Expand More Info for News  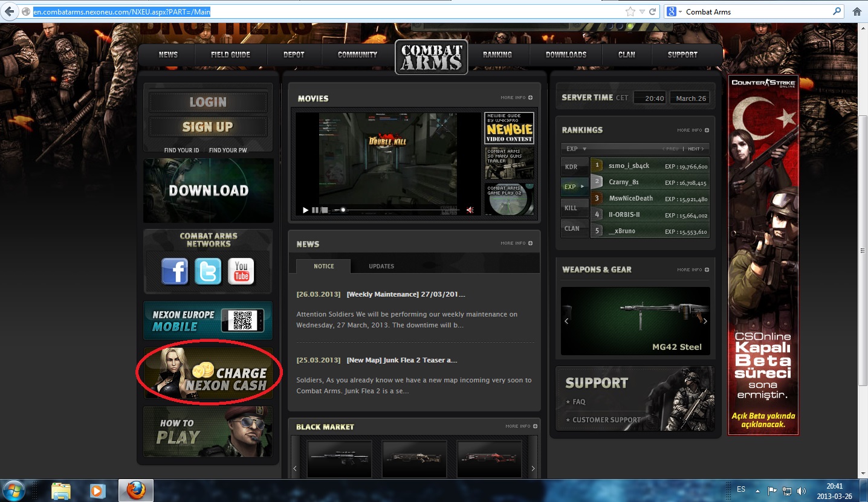(516, 243)
